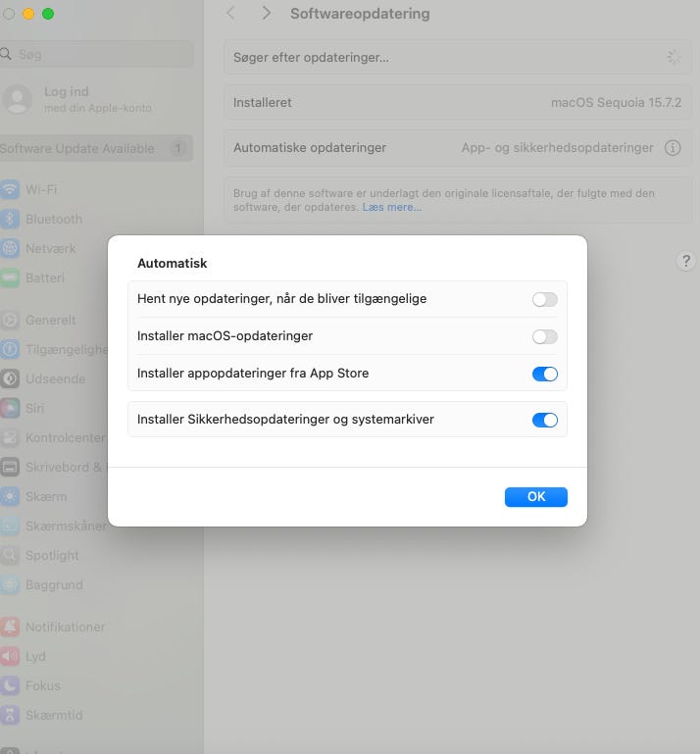
Task: Click the Generelt gear icon
Action: [10, 320]
